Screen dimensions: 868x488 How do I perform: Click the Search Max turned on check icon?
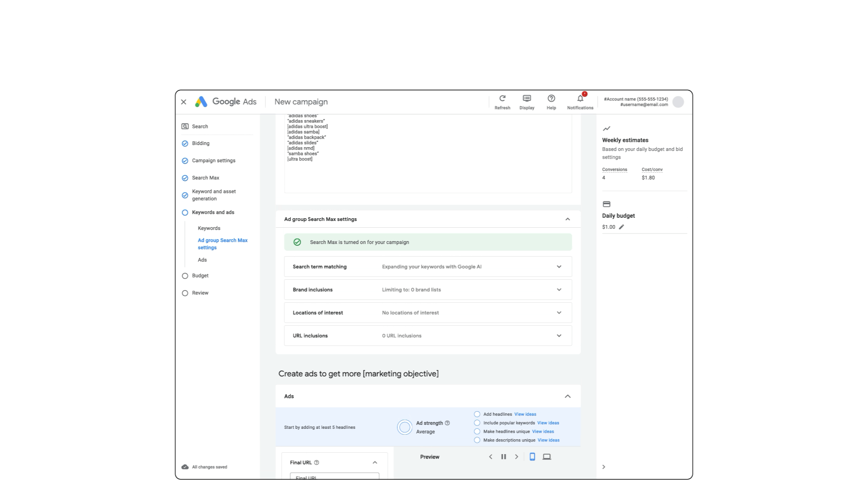(x=297, y=242)
